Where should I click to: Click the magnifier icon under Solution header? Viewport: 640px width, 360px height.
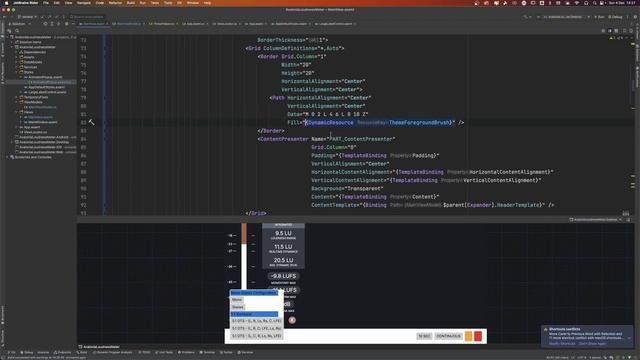(17, 31)
